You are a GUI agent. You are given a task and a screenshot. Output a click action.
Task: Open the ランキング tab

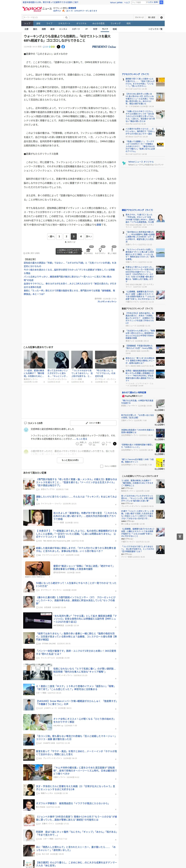point(115,24)
